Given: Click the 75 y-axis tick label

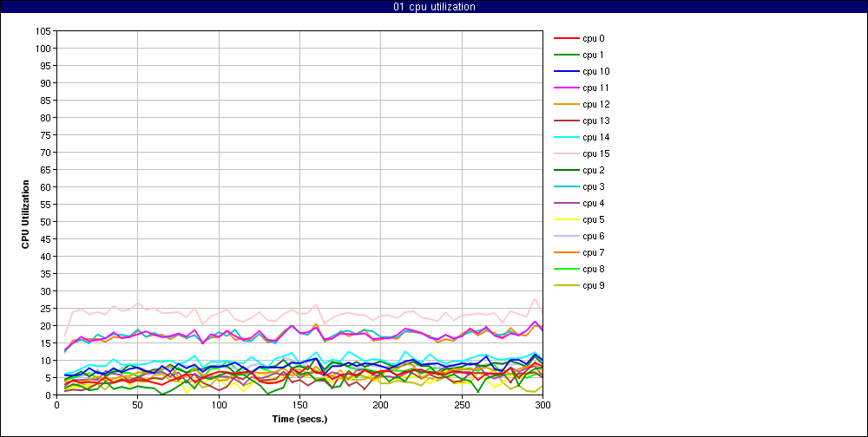Looking at the screenshot, I should coord(47,135).
